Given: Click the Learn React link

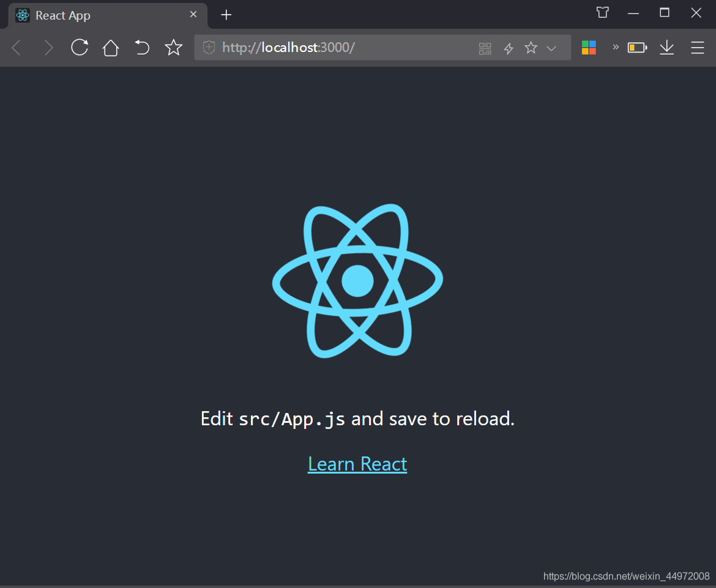Looking at the screenshot, I should (x=357, y=464).
